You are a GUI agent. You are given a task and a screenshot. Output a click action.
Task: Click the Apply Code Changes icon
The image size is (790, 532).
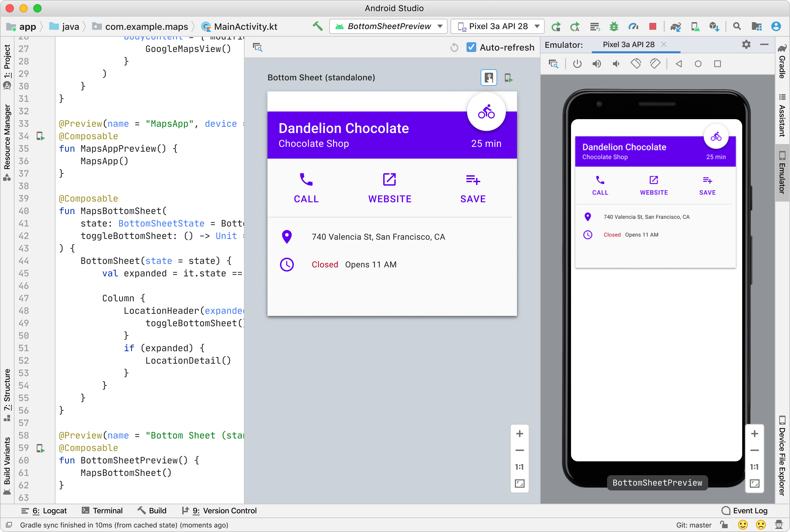tap(595, 26)
